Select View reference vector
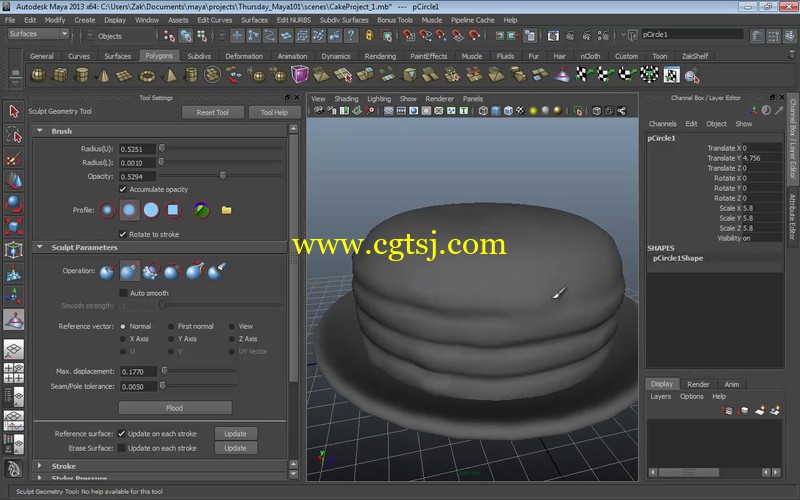The height and width of the screenshot is (500, 800). coord(232,326)
